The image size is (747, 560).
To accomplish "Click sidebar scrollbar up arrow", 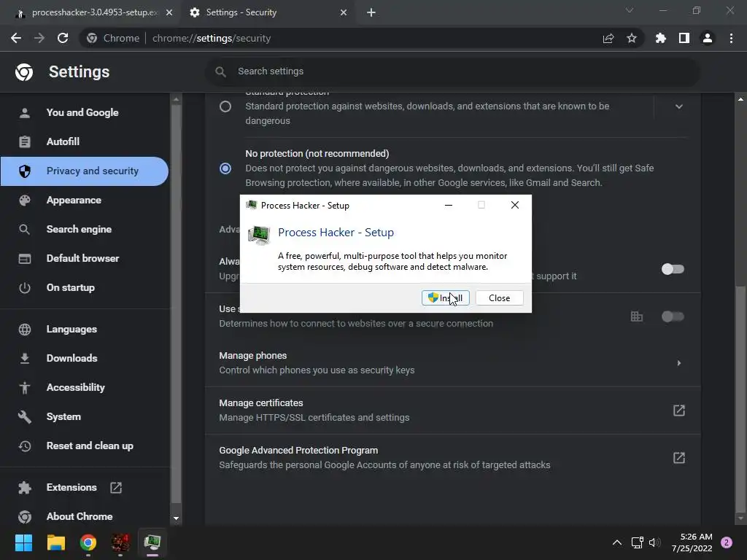I will 176,99.
